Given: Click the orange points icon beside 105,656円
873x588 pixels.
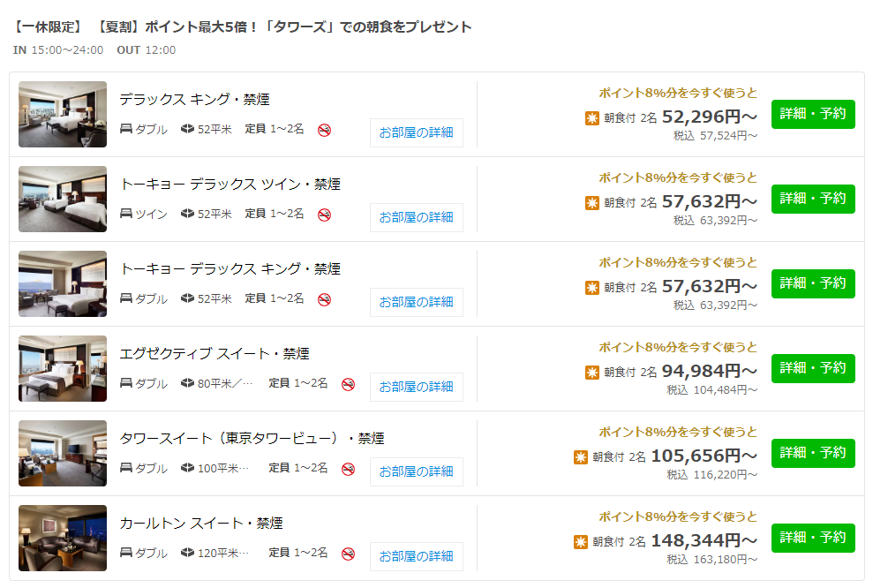Looking at the screenshot, I should pyautogui.click(x=580, y=457).
